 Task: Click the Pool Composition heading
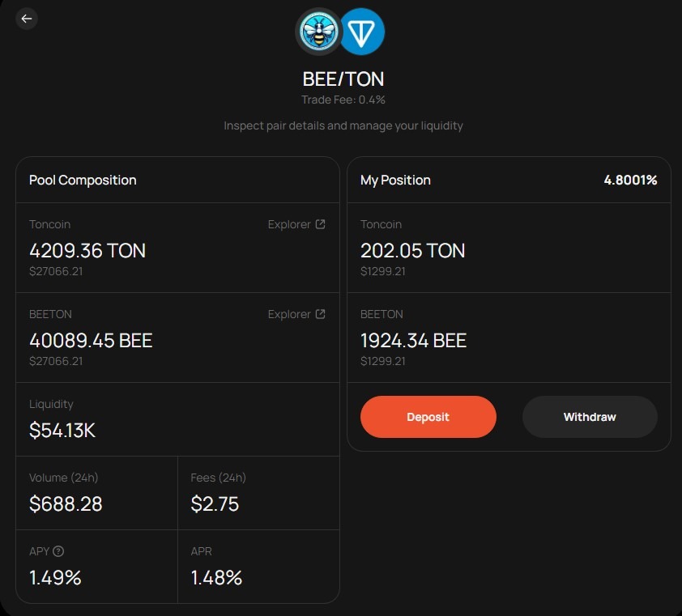(x=83, y=180)
